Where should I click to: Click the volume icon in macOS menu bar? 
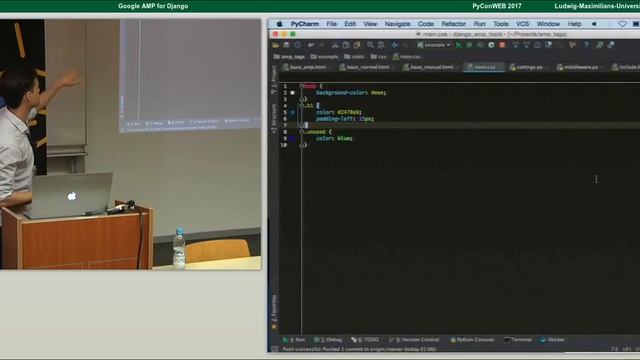pos(594,24)
